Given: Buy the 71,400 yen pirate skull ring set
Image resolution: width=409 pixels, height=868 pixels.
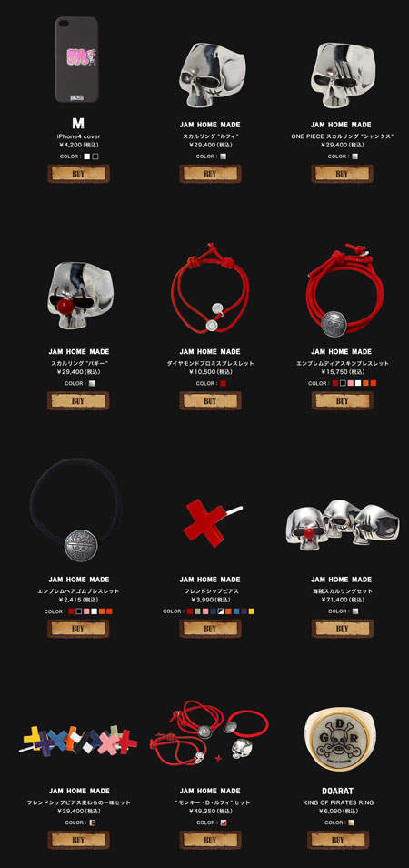Looking at the screenshot, I should 342,629.
